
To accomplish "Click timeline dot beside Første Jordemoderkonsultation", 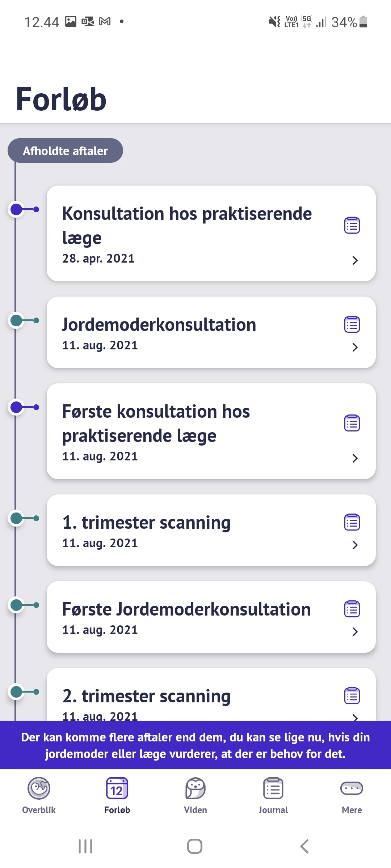I will click(17, 605).
